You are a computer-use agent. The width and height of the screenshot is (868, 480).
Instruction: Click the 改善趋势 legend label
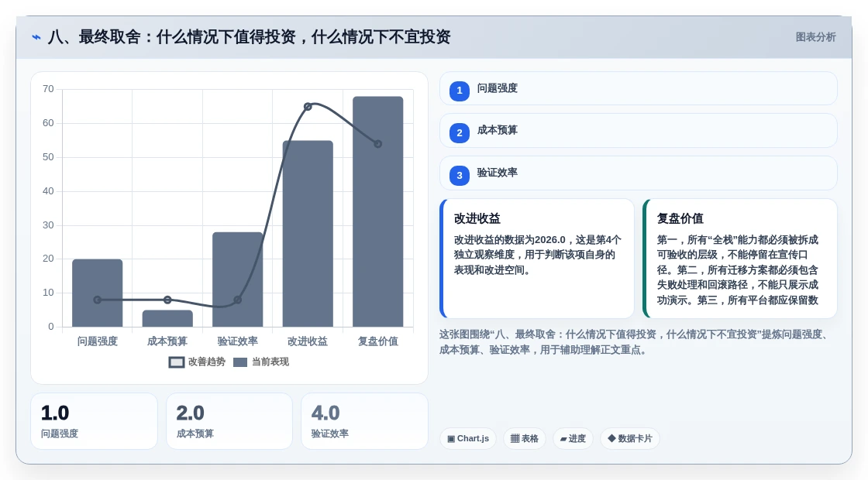206,362
